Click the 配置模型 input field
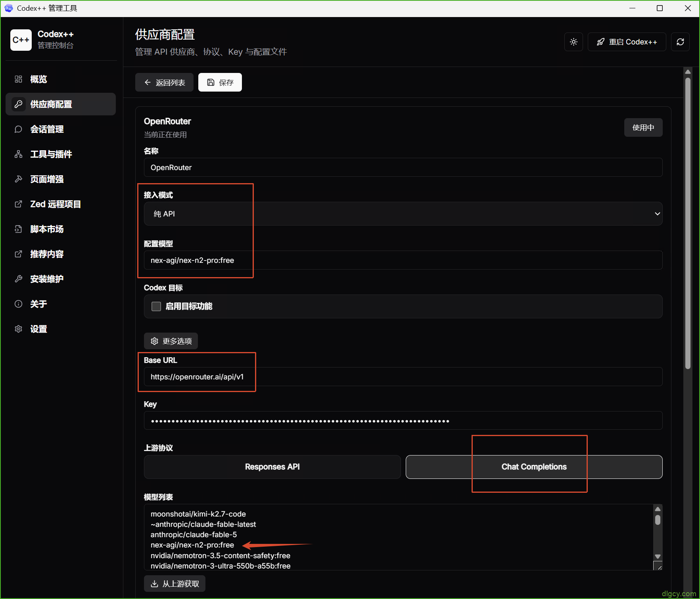 click(x=403, y=260)
